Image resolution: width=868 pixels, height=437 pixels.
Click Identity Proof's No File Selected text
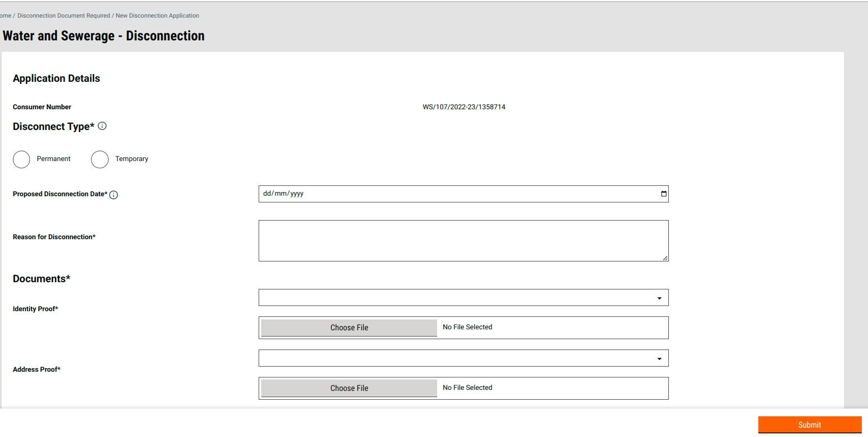[467, 327]
